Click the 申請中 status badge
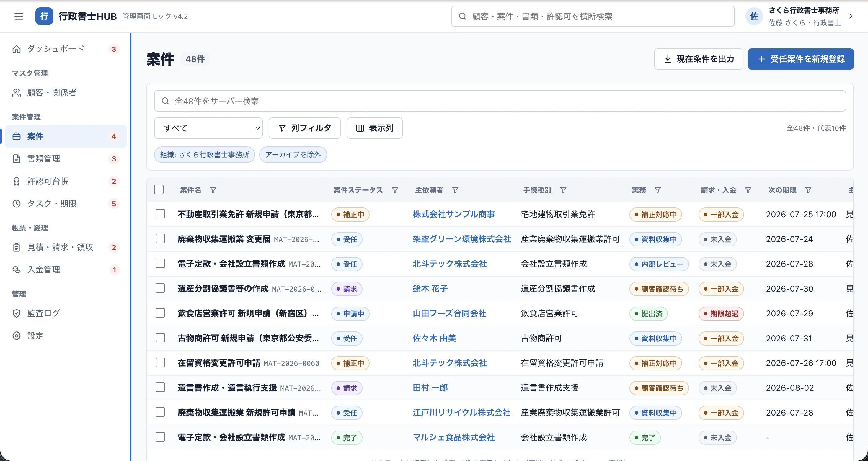The image size is (868, 461). coord(350,313)
